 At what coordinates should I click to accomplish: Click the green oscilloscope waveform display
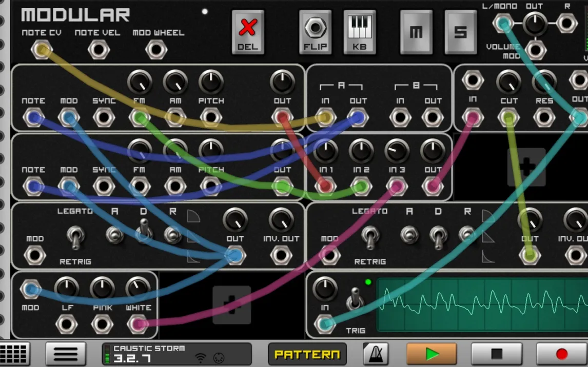coord(482,304)
